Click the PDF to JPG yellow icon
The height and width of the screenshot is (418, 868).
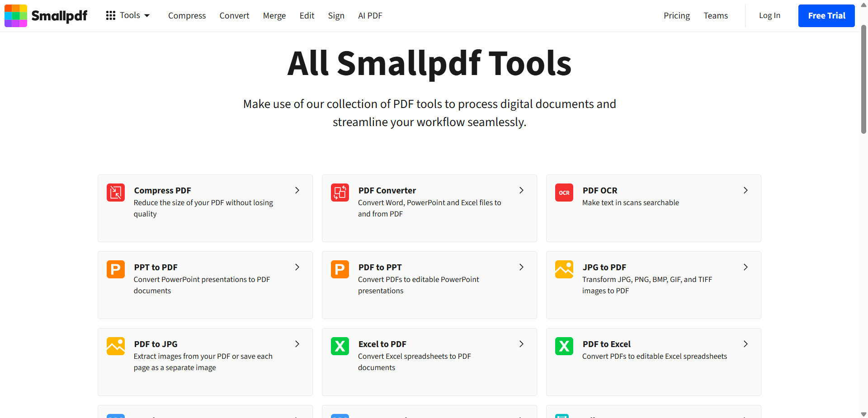tap(116, 346)
